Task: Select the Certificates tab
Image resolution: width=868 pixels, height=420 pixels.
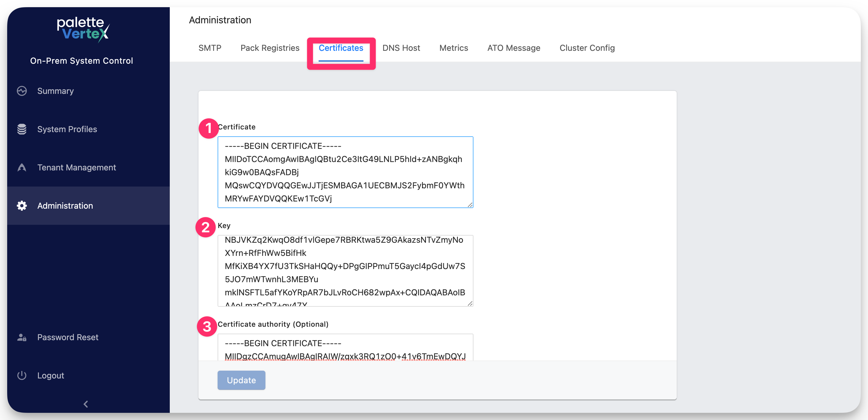Action: (x=341, y=48)
